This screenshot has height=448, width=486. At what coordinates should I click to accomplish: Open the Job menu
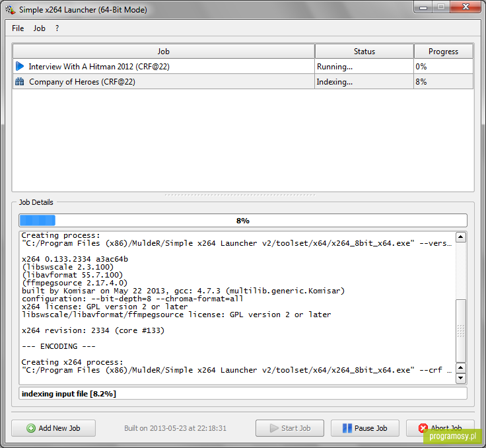pyautogui.click(x=40, y=28)
